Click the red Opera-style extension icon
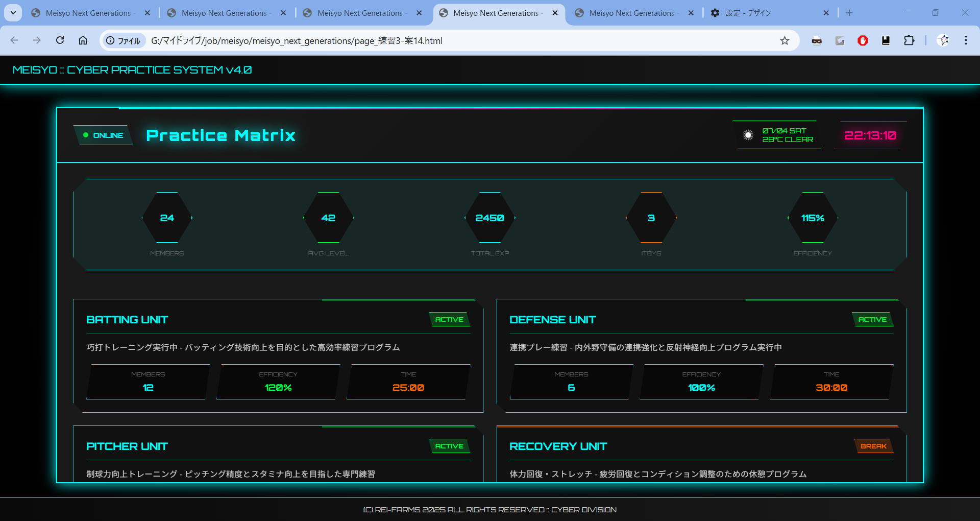The image size is (980, 521). pos(863,40)
